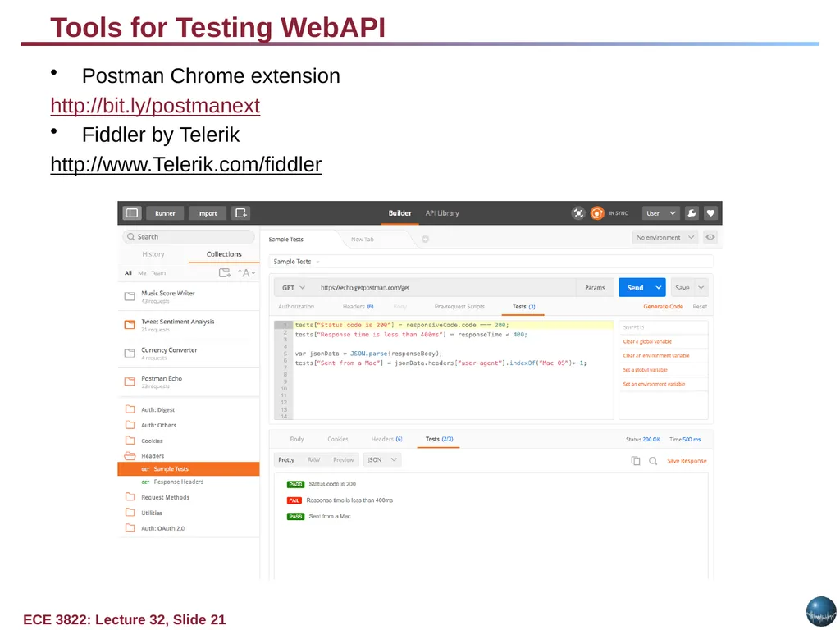Click the blue Send button
Image resolution: width=840 pixels, height=630 pixels.
pos(636,288)
